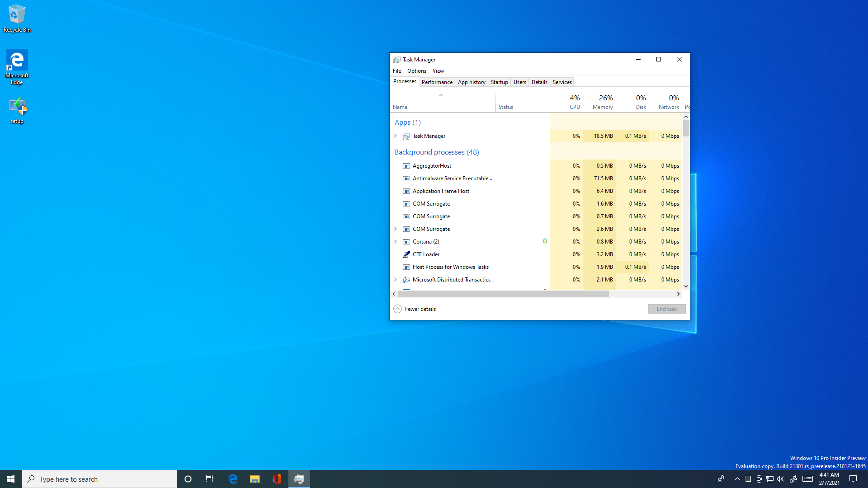
Task: Show hidden system tray icons chevron
Action: pos(737,479)
